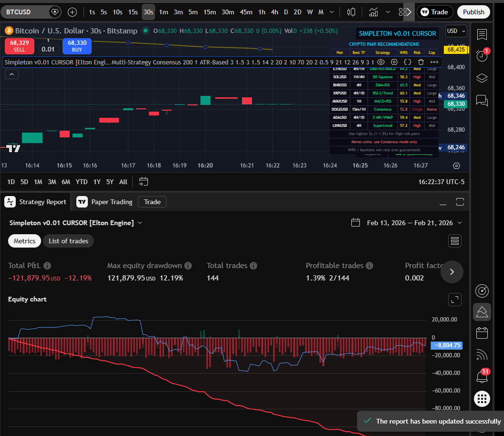Viewport: 504px width, 436px height.
Task: Open the Watchlist panel in the right sidebar
Action: point(482,34)
